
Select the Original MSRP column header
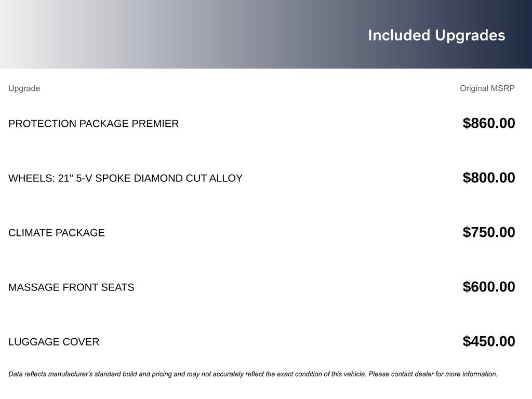click(487, 88)
